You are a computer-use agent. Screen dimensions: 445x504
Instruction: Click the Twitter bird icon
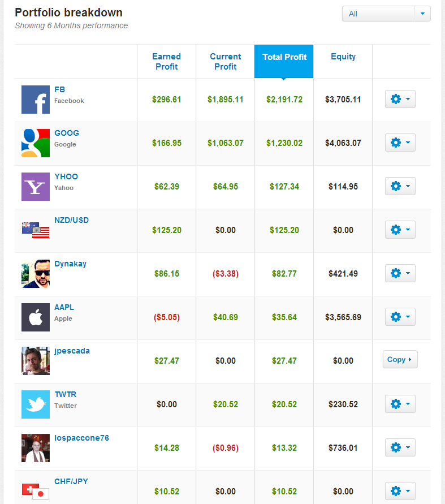pos(36,404)
